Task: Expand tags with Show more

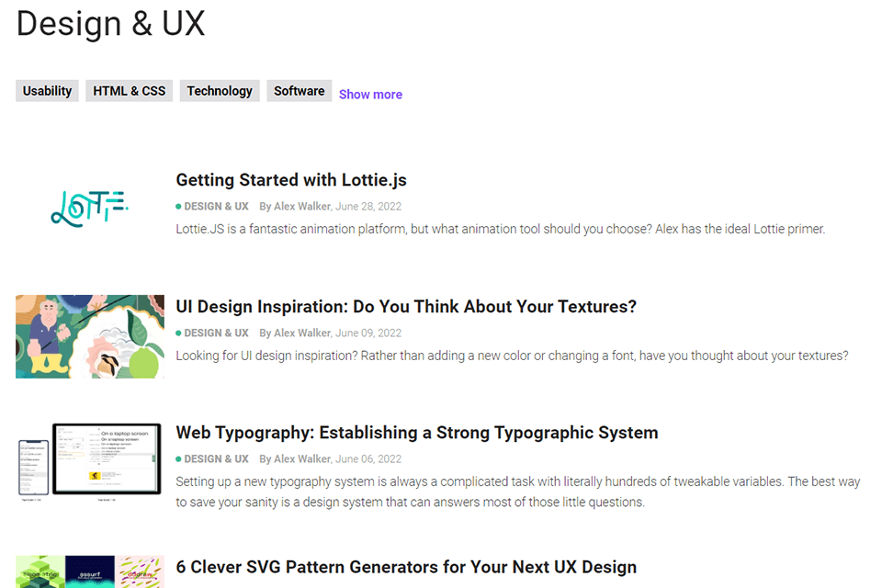Action: coord(370,95)
